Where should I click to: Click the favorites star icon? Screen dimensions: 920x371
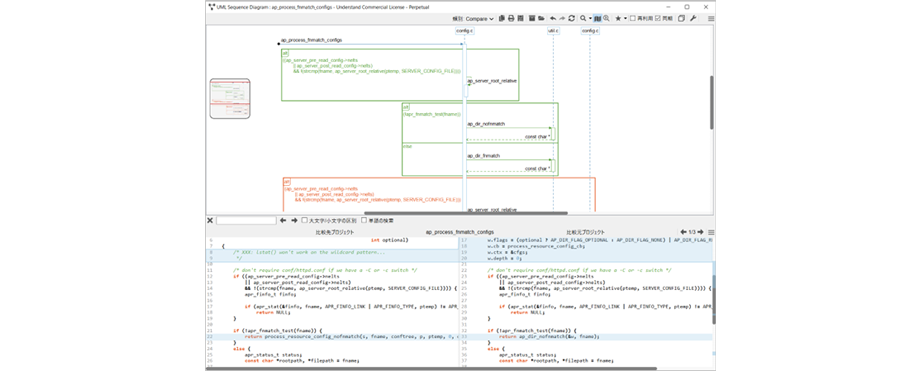[x=618, y=19]
